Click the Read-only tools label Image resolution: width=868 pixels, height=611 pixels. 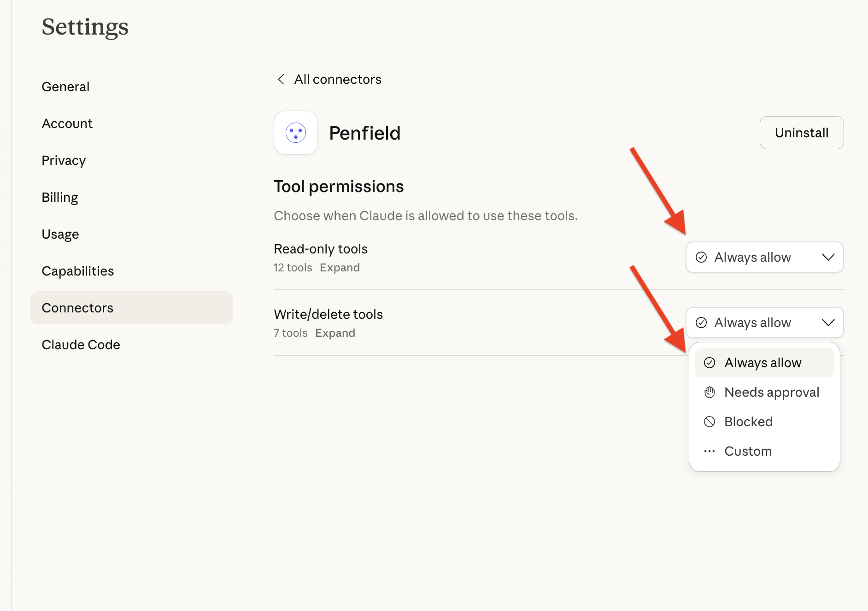point(321,249)
